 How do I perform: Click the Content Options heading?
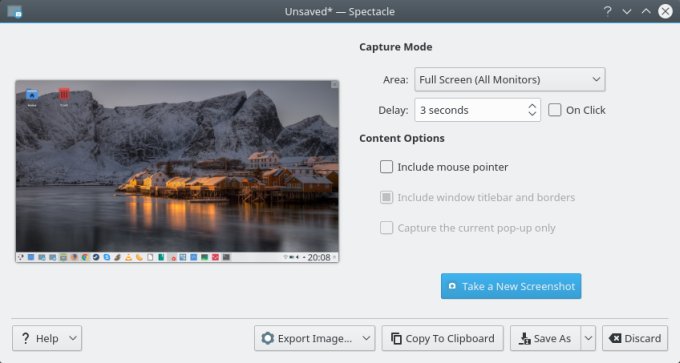402,138
